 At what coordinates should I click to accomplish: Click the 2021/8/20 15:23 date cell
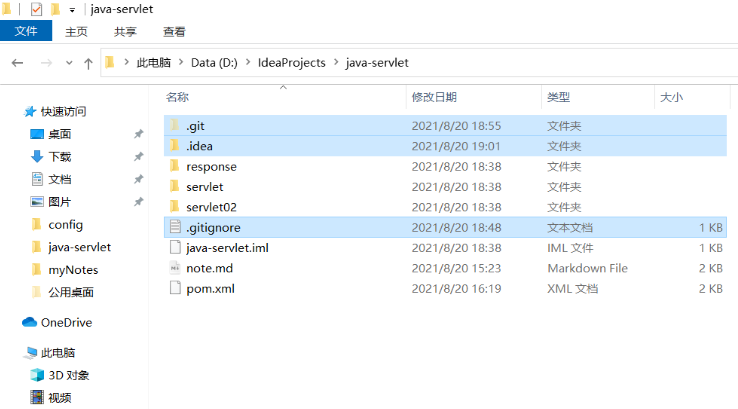(x=456, y=268)
